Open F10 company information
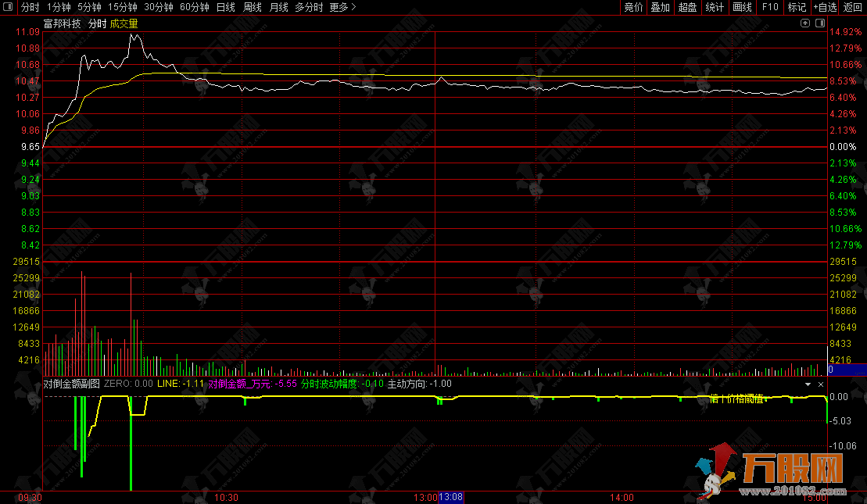Viewport: 867px width, 504px height. pyautogui.click(x=770, y=7)
